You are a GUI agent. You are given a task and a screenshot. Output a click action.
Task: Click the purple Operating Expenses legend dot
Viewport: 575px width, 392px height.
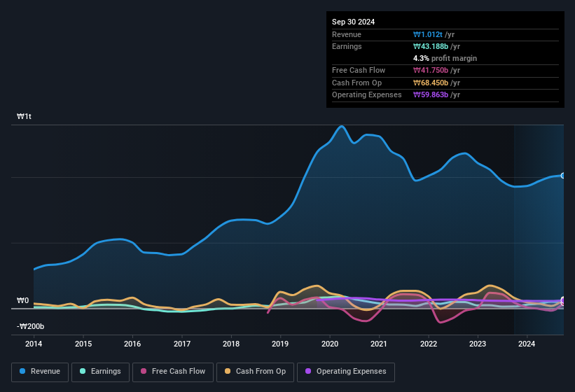(x=308, y=371)
